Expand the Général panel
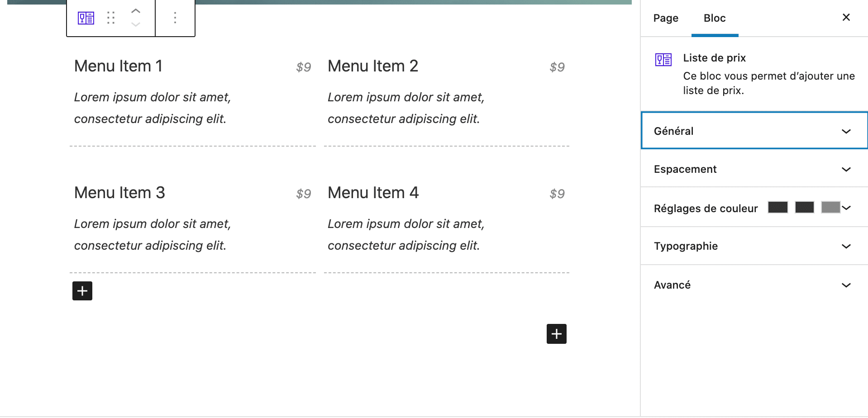 point(754,131)
